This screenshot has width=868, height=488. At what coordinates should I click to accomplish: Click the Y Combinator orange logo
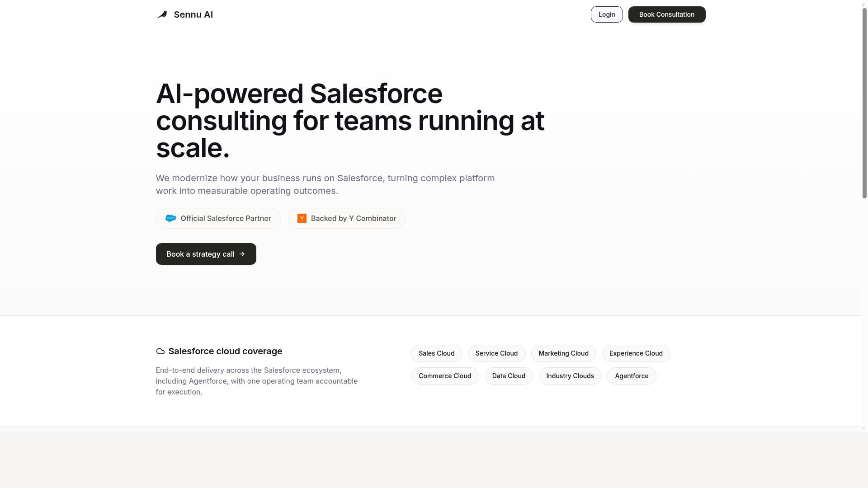pyautogui.click(x=302, y=218)
